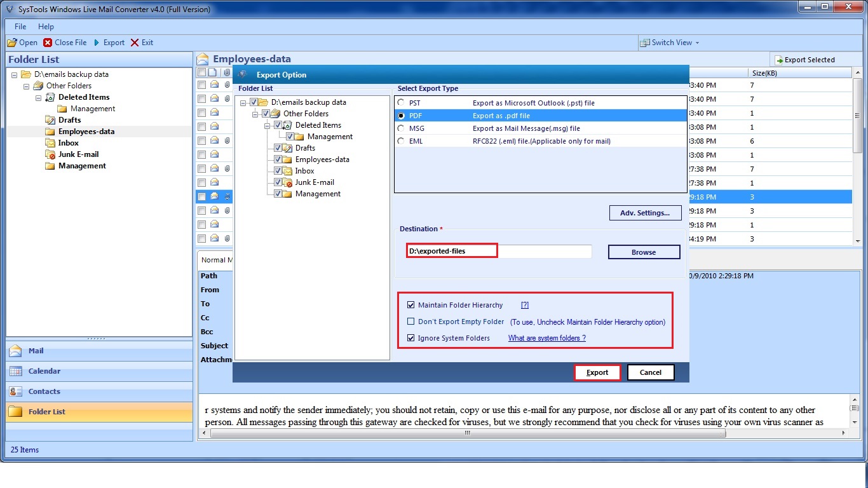This screenshot has height=488, width=868.
Task: Click the Exit red X icon
Action: coord(135,43)
